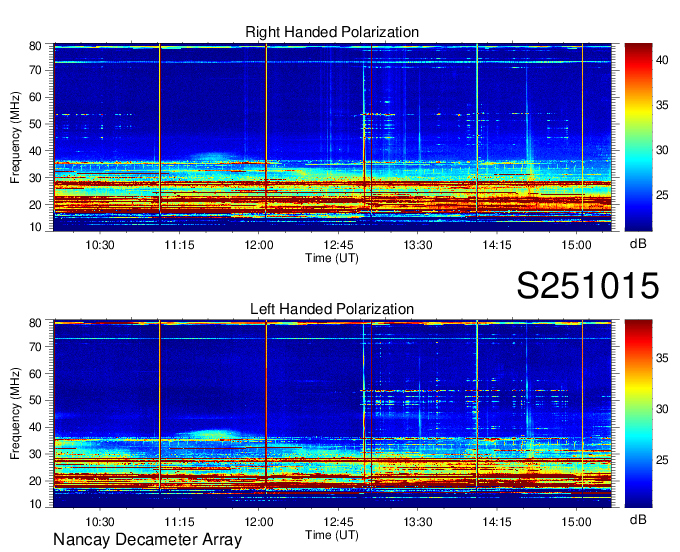680x552 pixels.
Task: Click the dB label beside the top color bar
Action: pos(637,243)
